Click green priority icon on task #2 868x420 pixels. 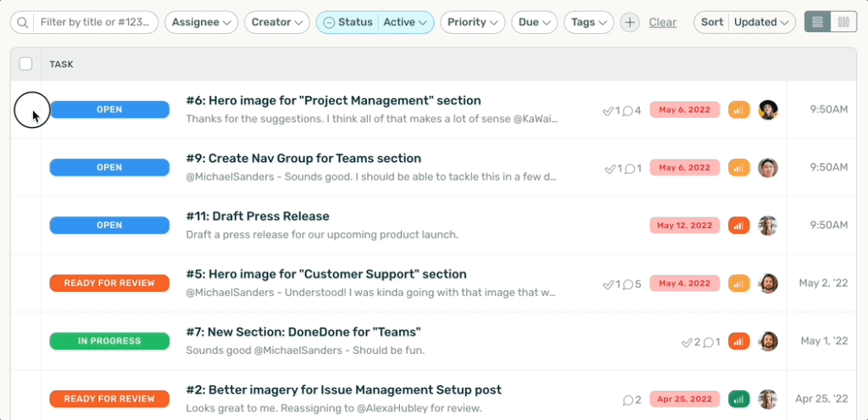tap(738, 399)
